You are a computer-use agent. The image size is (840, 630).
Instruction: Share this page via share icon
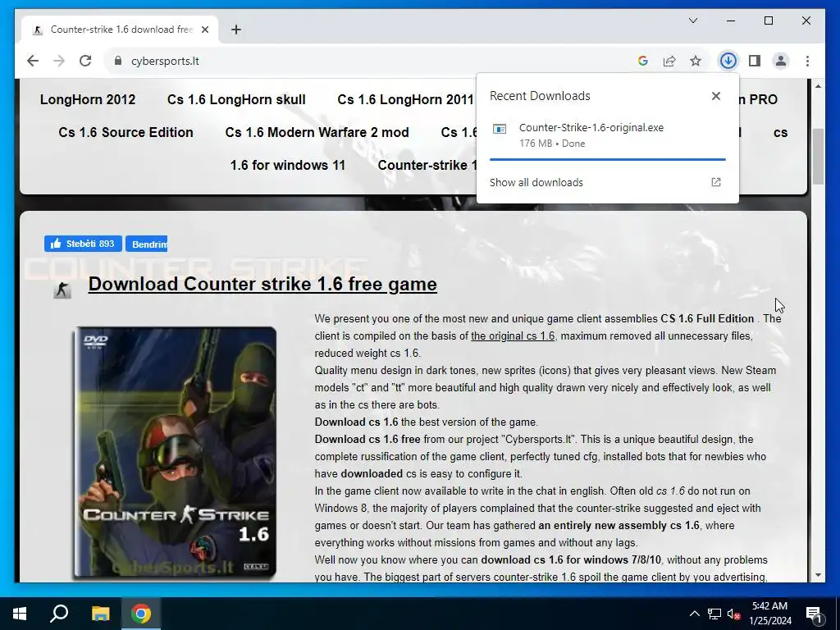point(669,61)
